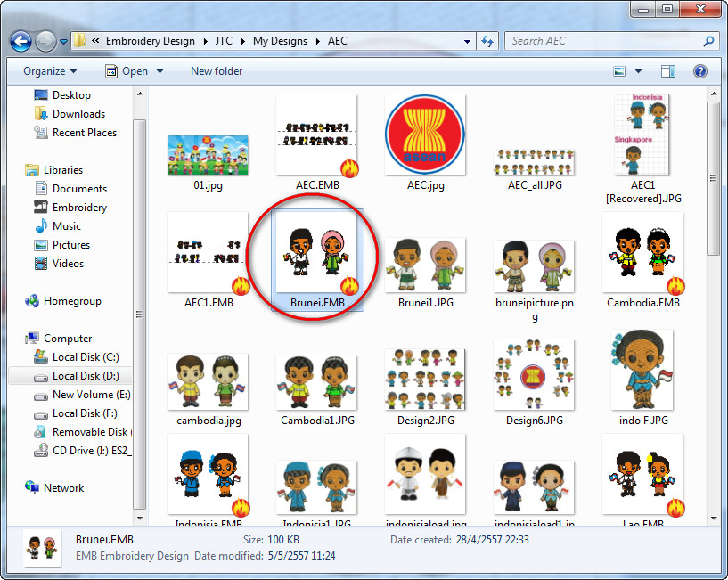Click the Size: 100 KB detail
Screen dimensions: 728x580
tap(271, 540)
